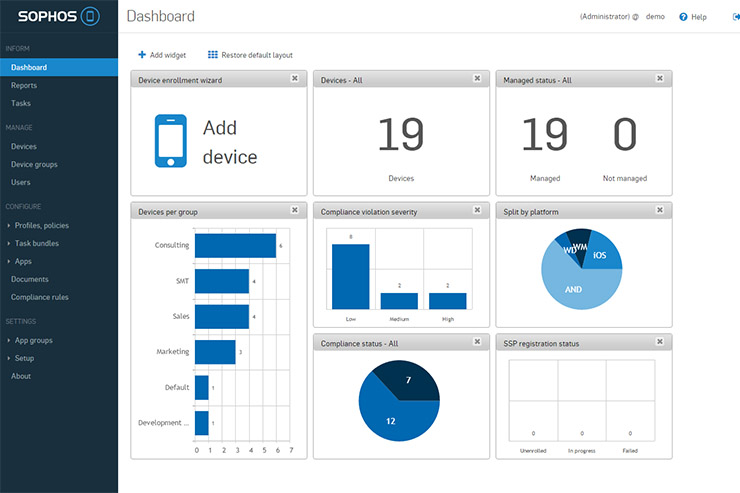Dismiss the SSP registration status widget
The height and width of the screenshot is (493, 740).
point(658,342)
